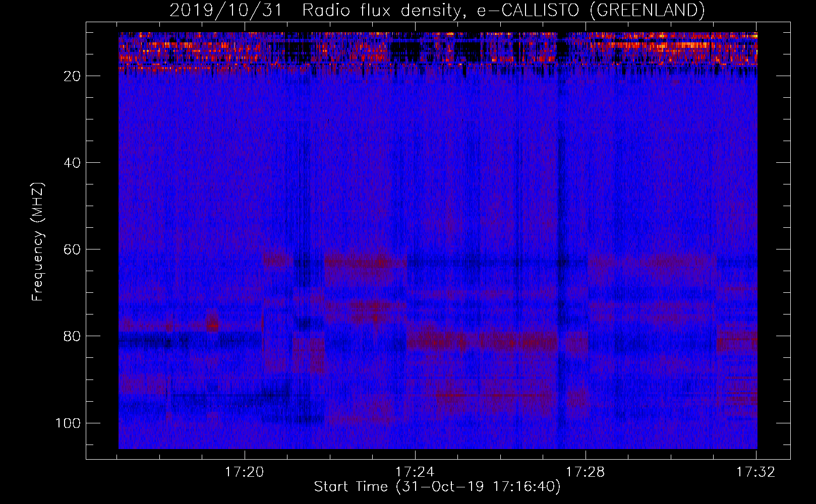Viewport: 816px width, 504px height.
Task: Click the 17:24 time tick label
Action: (415, 472)
